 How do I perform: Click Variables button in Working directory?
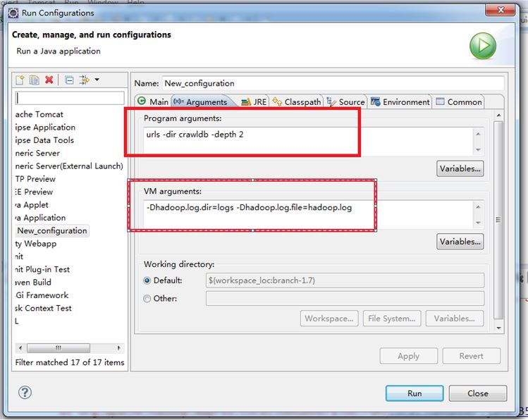click(x=454, y=319)
